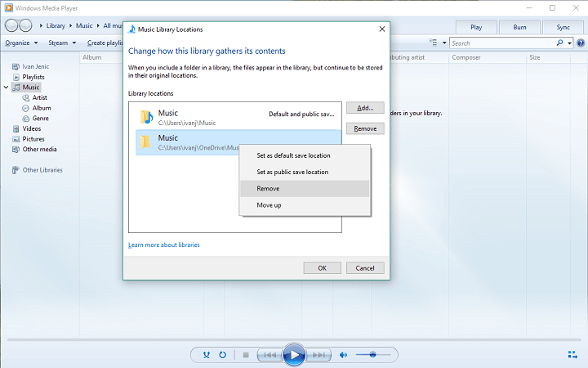Image resolution: width=588 pixels, height=368 pixels.
Task: Click the OneDrive Music folder icon
Action: tap(145, 142)
